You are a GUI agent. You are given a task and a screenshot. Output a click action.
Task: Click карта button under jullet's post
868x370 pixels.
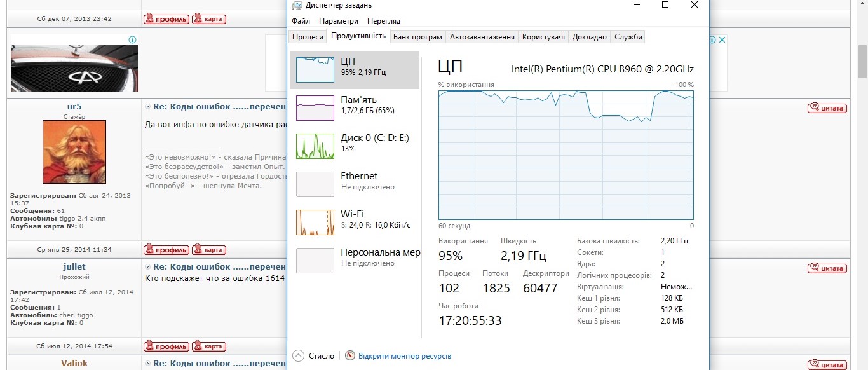pos(209,346)
